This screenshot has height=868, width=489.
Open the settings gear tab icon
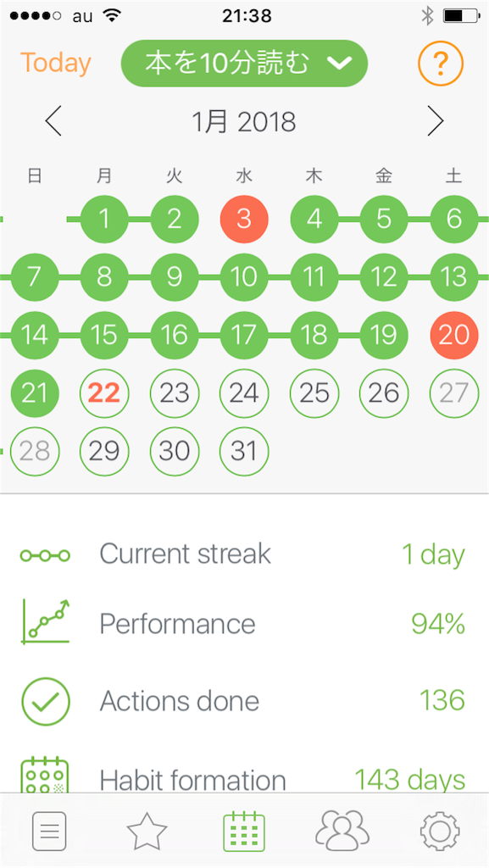(x=439, y=831)
